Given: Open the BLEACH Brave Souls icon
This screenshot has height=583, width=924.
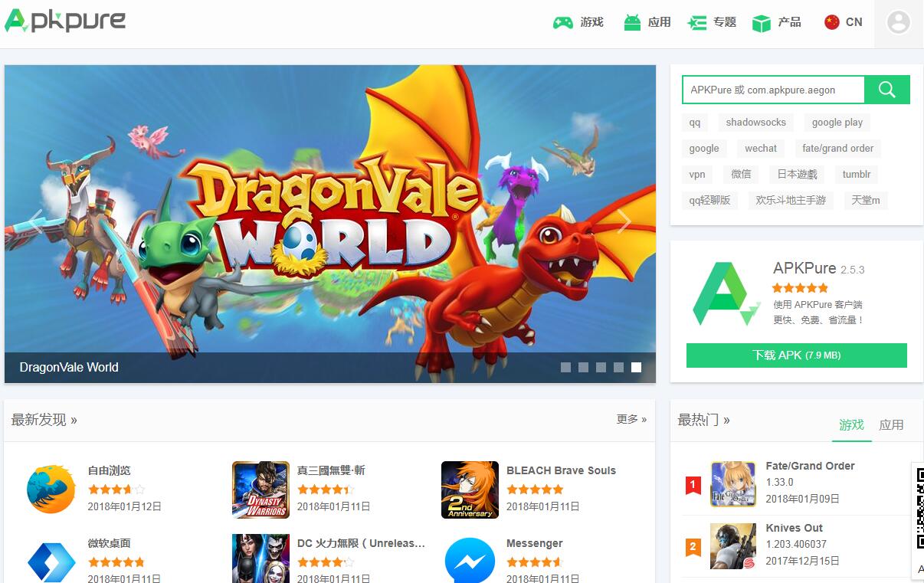Looking at the screenshot, I should 470,490.
